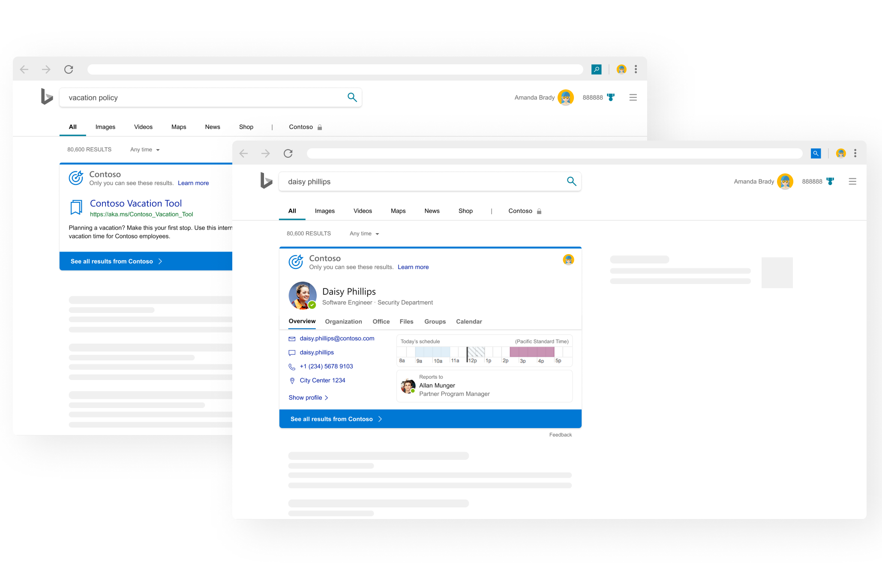Click the search magnifier beside 'vacation policy'
This screenshot has height=588, width=882.
click(x=352, y=97)
